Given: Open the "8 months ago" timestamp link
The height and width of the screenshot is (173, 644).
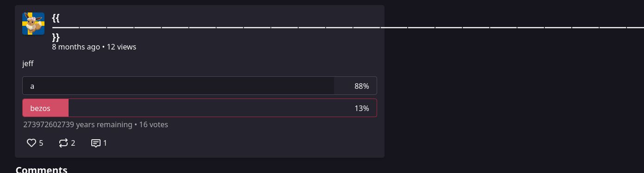Looking at the screenshot, I should click(76, 47).
